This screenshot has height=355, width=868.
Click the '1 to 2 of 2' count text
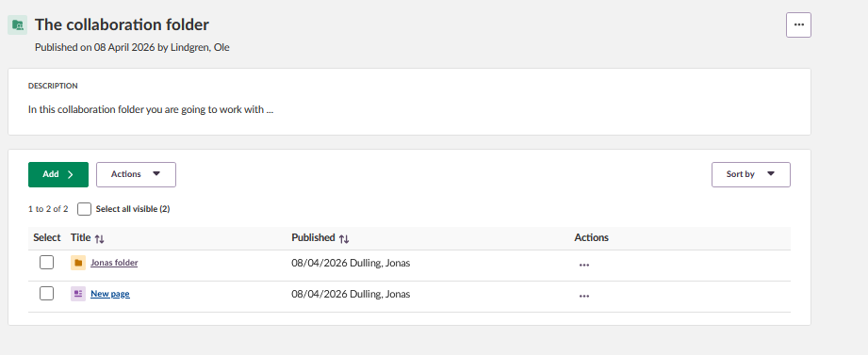(48, 209)
